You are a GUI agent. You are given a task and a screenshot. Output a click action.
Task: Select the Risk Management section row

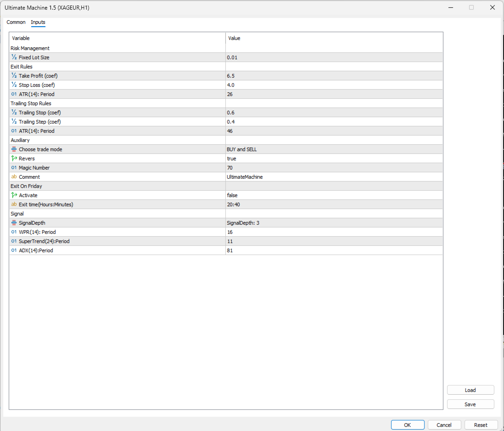pos(226,48)
